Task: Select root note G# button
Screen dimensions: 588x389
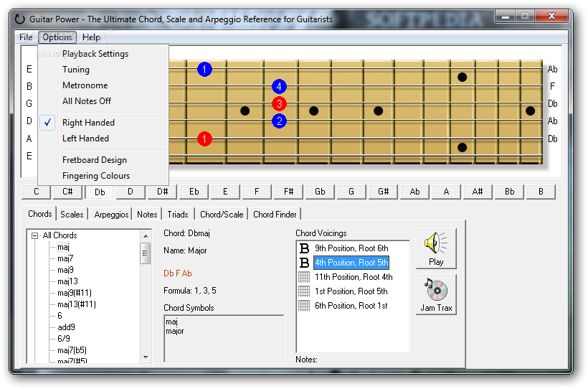Action: (383, 192)
